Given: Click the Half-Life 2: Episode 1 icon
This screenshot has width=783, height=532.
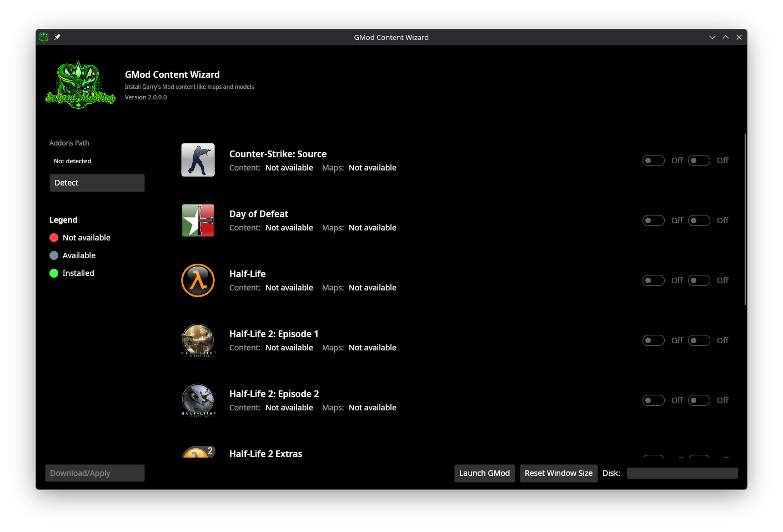Looking at the screenshot, I should pyautogui.click(x=198, y=340).
